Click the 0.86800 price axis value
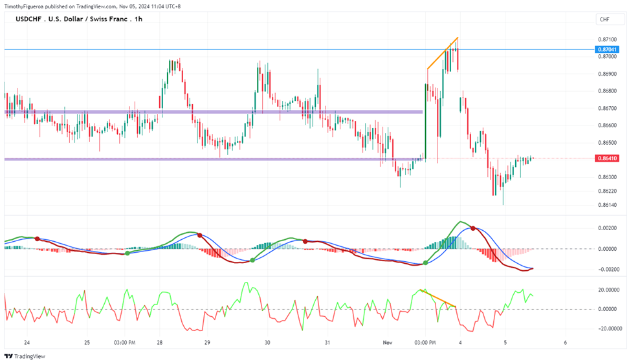 [x=607, y=91]
